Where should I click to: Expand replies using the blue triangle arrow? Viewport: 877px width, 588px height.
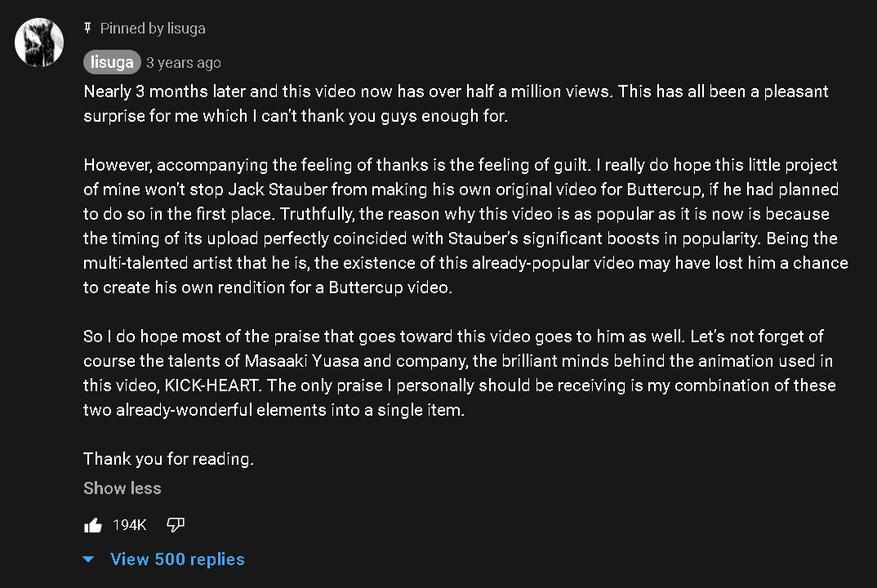tap(89, 559)
